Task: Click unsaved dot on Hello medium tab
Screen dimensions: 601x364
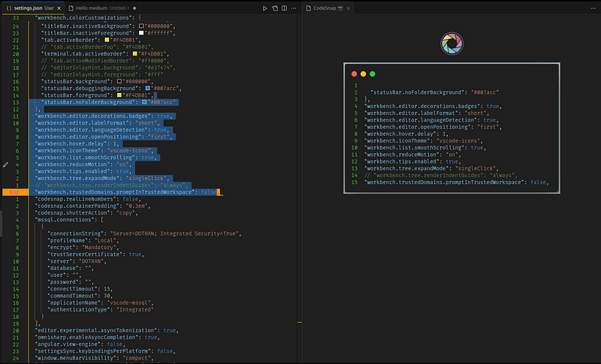Action: (x=134, y=8)
